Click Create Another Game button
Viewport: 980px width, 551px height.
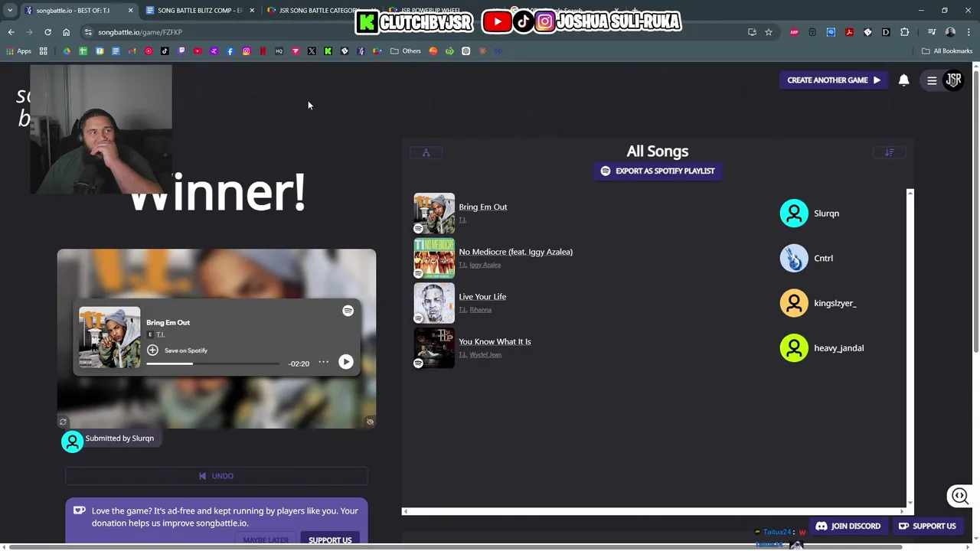point(833,80)
